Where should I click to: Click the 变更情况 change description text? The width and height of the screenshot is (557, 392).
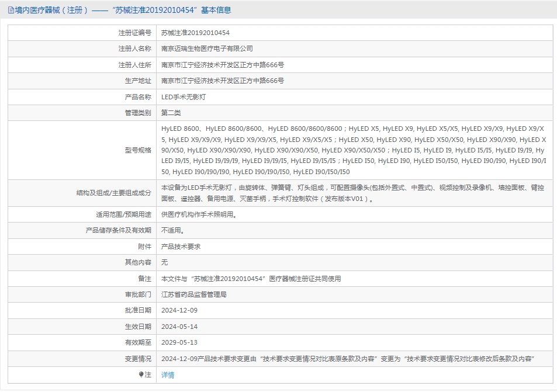click(348, 359)
